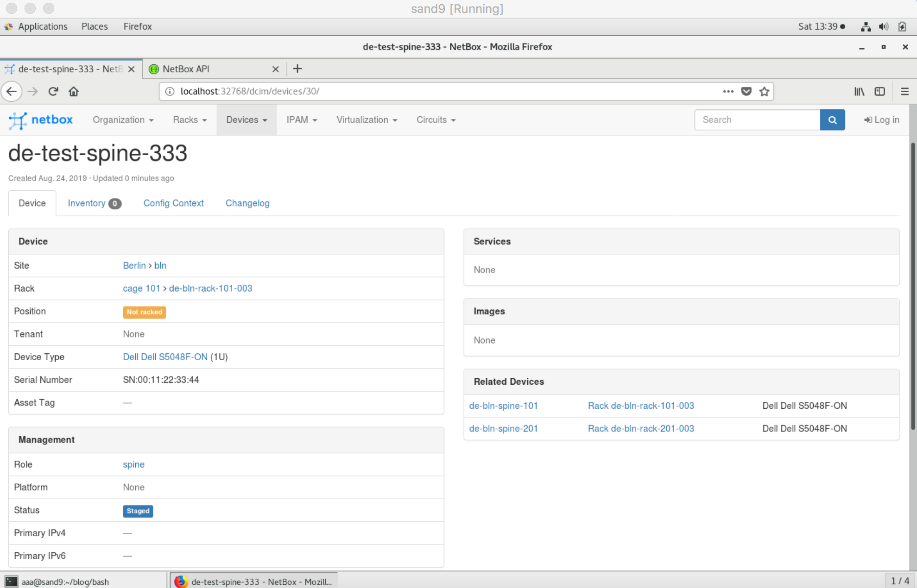
Task: Open the Racks dropdown menu
Action: click(x=189, y=119)
